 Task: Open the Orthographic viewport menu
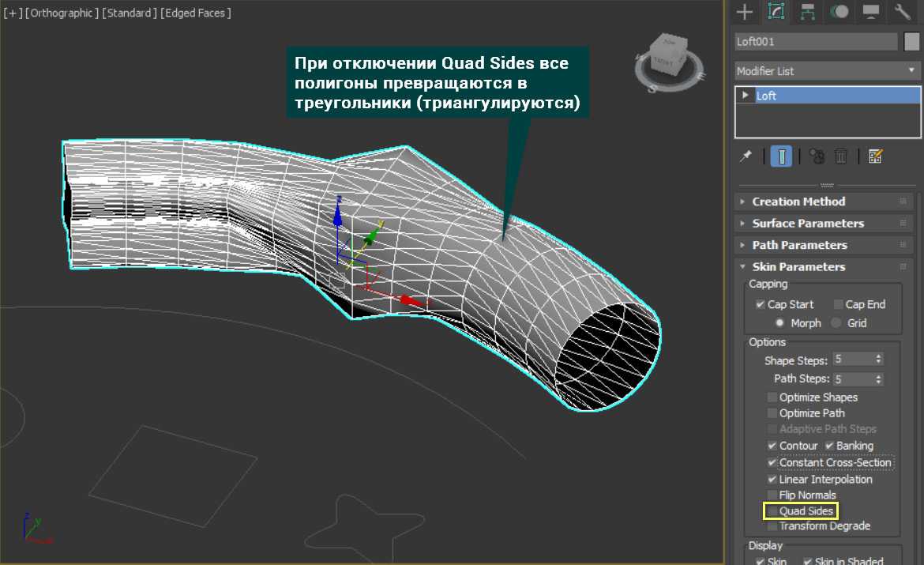62,13
